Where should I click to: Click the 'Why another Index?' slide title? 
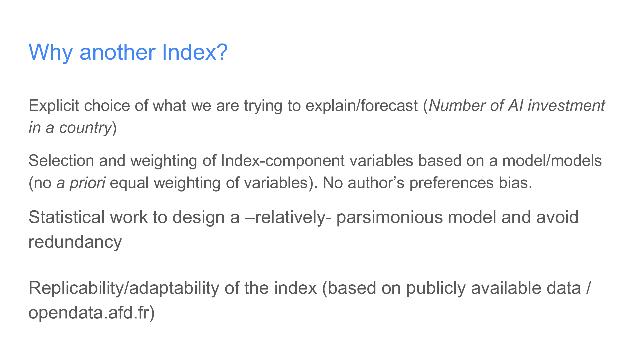(x=128, y=53)
